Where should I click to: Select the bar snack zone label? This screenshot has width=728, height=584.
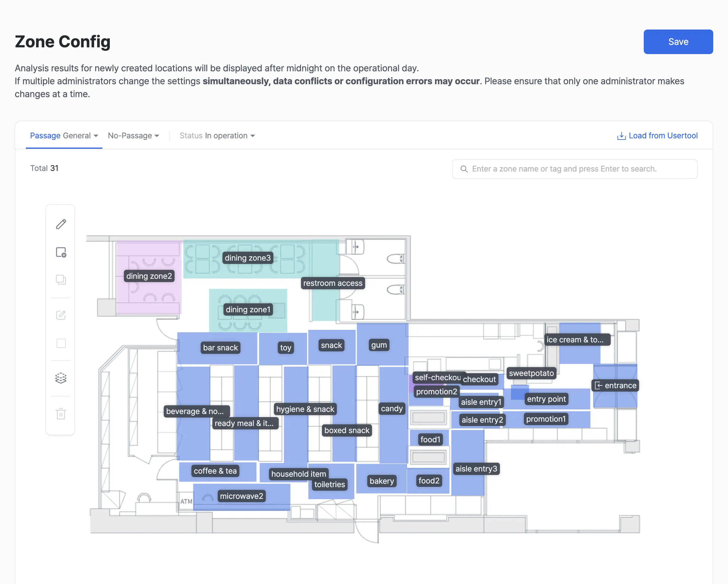pyautogui.click(x=220, y=348)
